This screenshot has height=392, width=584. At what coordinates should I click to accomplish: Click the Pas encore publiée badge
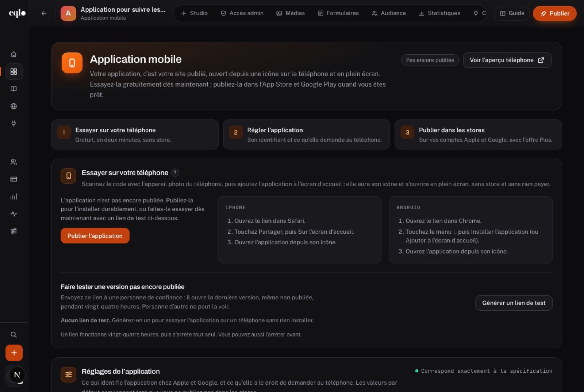(430, 60)
